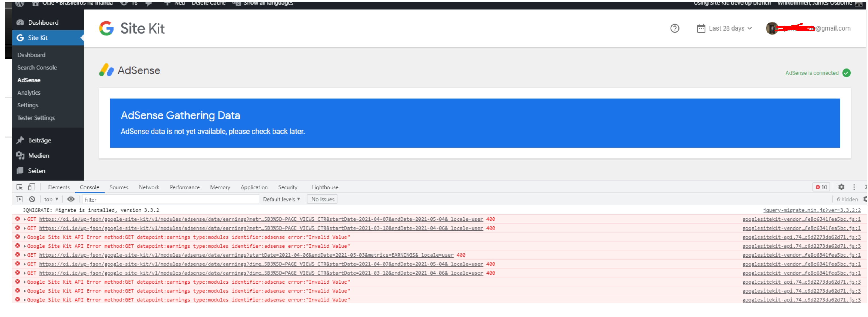This screenshot has width=868, height=317.
Task: Expand the GET earnings dime startDate=2021-03-10 error
Action: pyautogui.click(x=25, y=273)
